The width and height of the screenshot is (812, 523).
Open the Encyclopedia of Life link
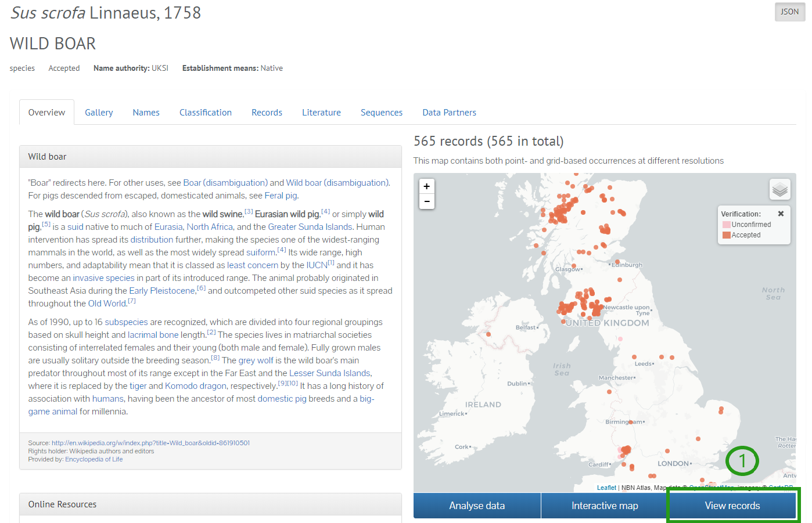94,459
